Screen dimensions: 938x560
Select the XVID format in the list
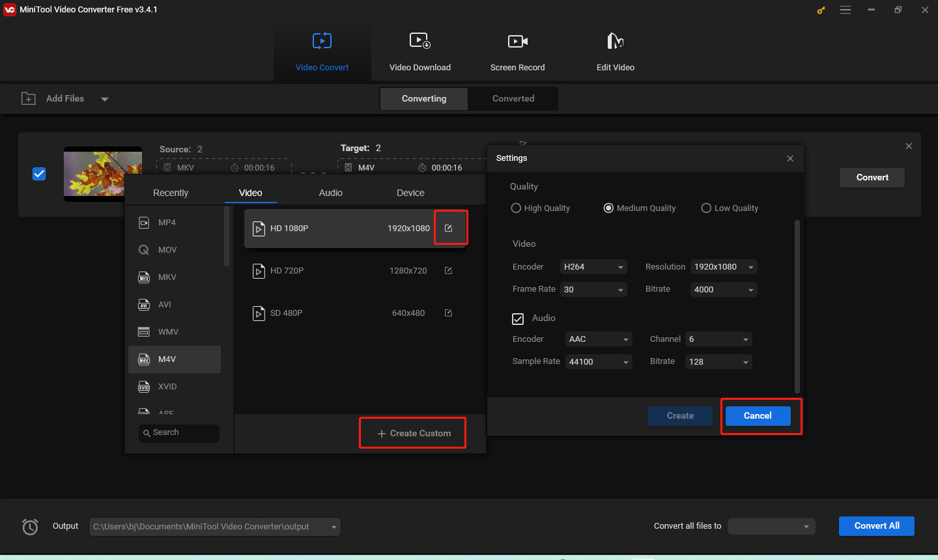pos(175,387)
